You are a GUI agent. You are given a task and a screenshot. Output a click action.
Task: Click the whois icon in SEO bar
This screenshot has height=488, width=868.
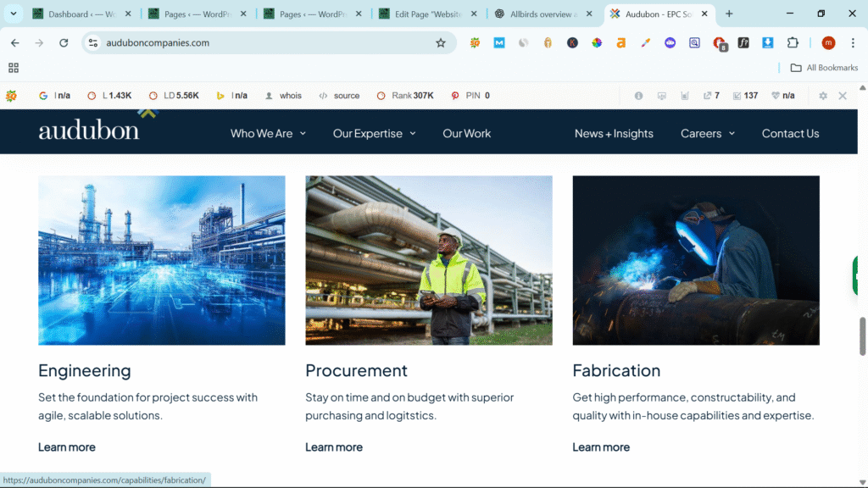(x=283, y=96)
